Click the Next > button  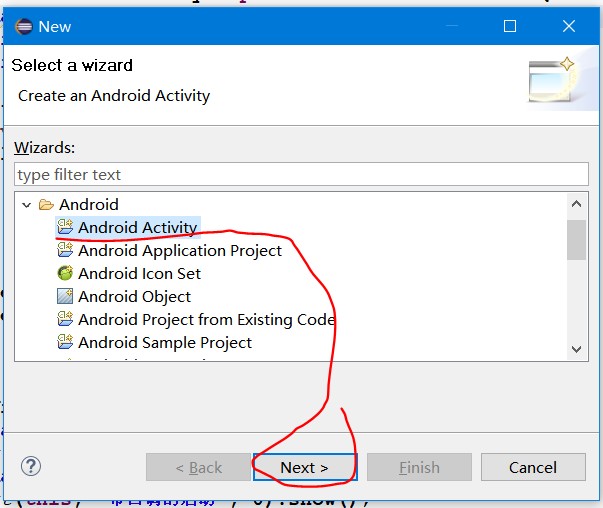[x=305, y=467]
